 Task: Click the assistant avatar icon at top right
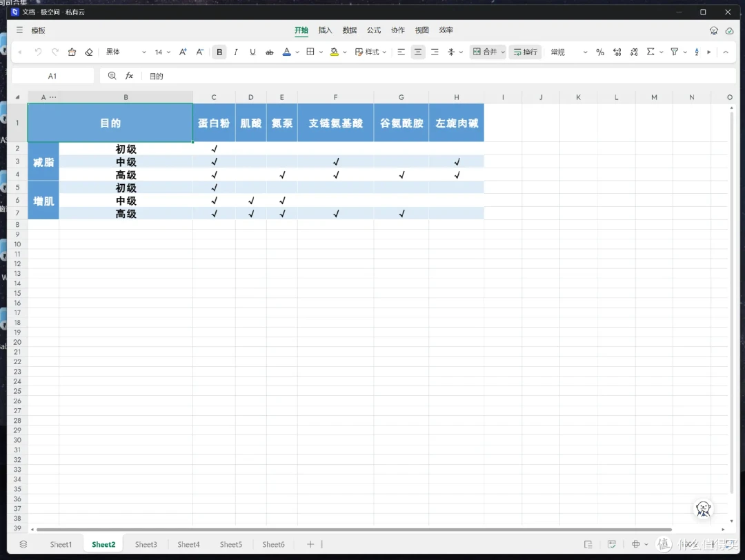tap(714, 31)
